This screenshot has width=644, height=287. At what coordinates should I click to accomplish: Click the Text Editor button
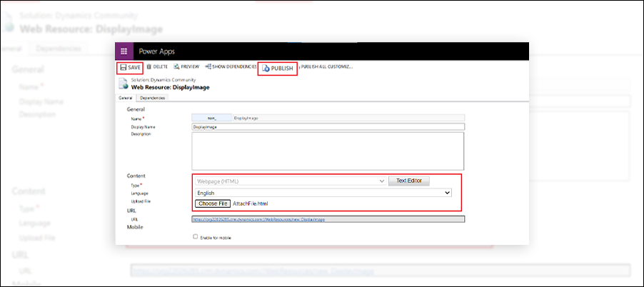pos(409,181)
